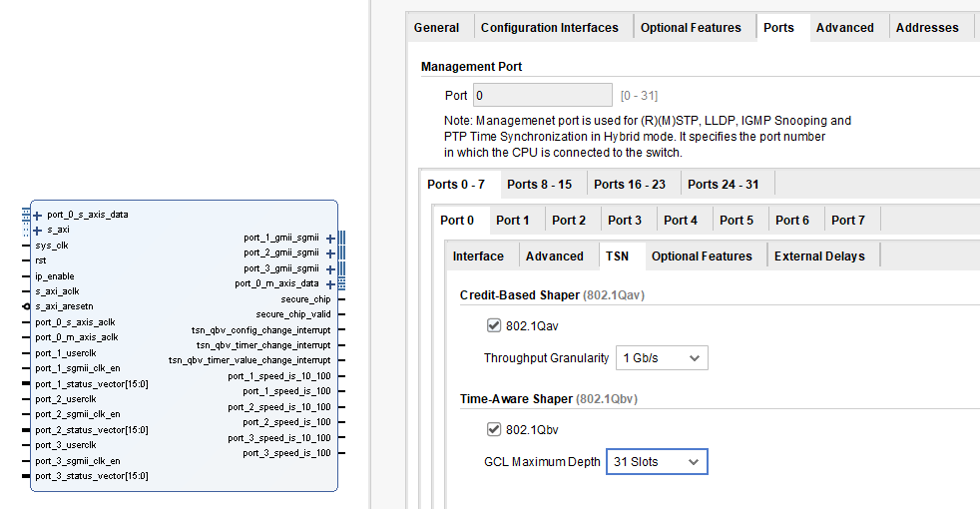
Task: Open the Addresses tab
Action: 926,28
